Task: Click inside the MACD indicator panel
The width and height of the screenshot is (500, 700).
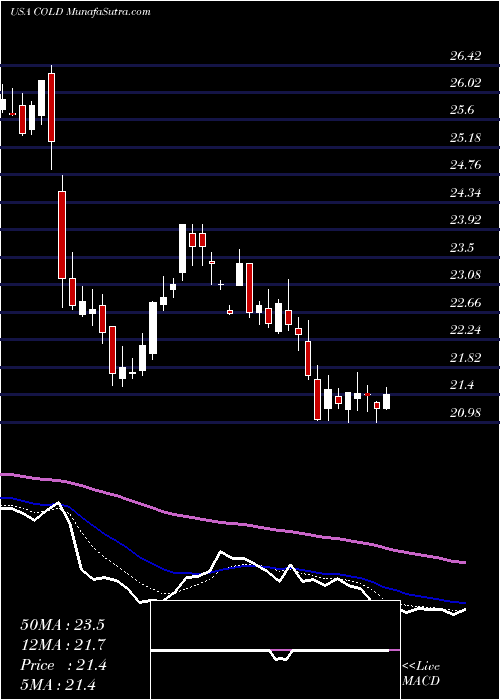Action: coord(275,650)
